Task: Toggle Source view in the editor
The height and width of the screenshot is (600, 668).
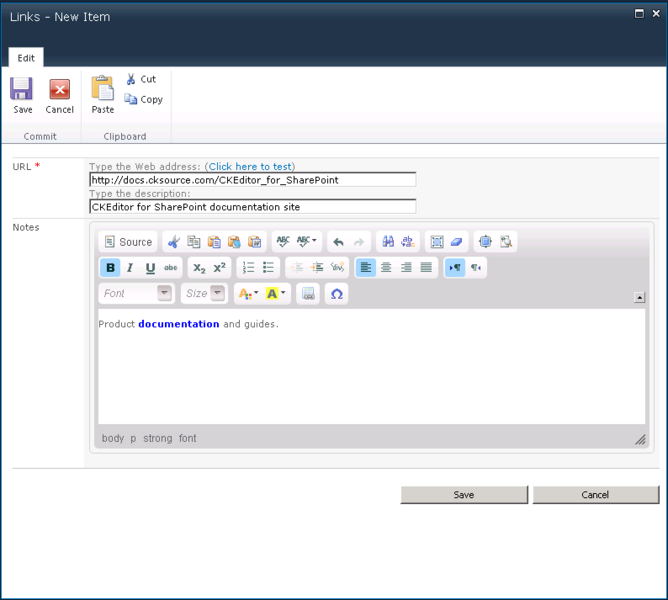Action: [129, 242]
